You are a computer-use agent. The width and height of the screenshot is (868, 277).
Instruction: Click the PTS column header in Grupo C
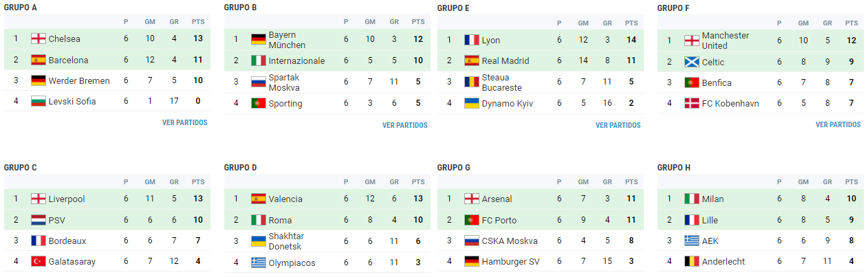click(x=198, y=181)
